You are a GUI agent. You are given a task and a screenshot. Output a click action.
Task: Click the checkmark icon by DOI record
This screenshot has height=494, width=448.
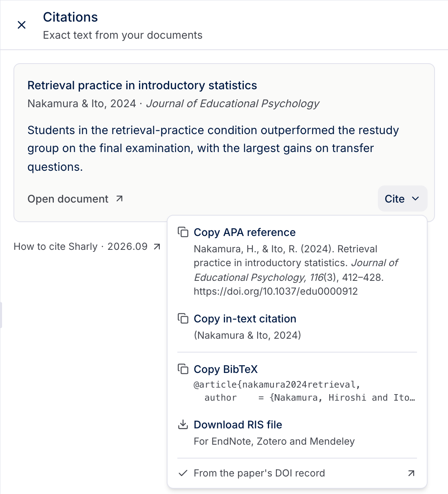pyautogui.click(x=183, y=473)
